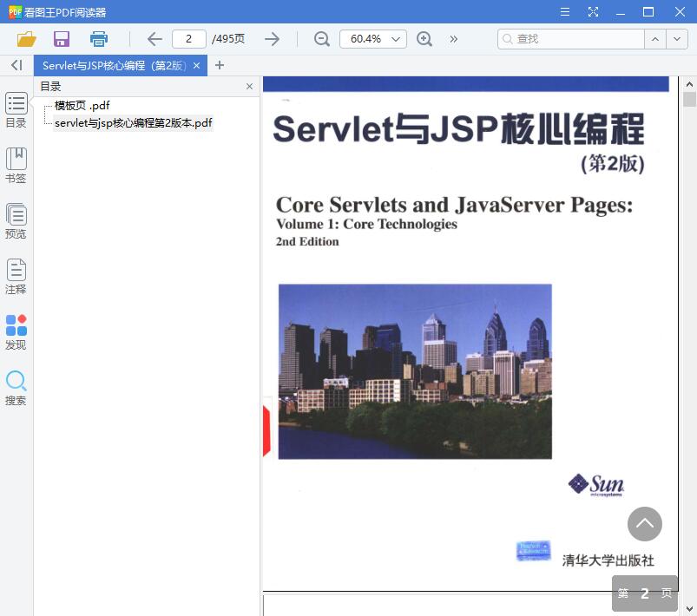
Task: Select servlet与jsp核心编程第2版本.pdf in the 目录 panel
Action: (134, 122)
